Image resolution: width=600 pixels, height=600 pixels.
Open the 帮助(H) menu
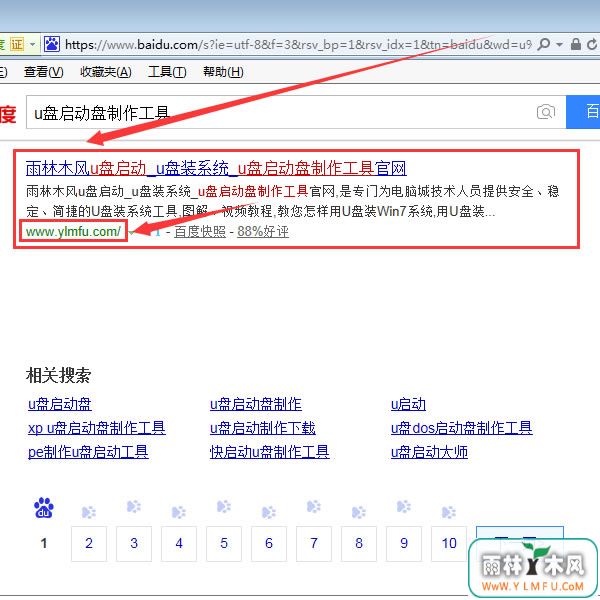point(223,72)
